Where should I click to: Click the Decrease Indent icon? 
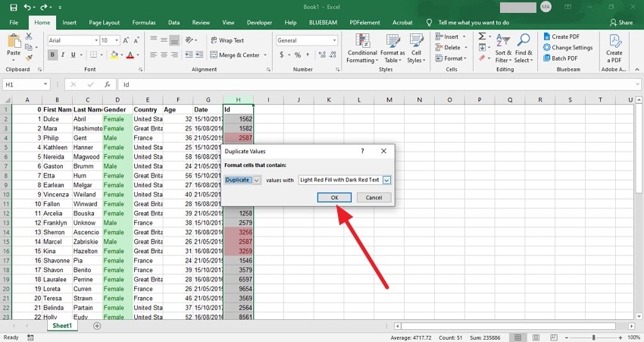point(189,55)
